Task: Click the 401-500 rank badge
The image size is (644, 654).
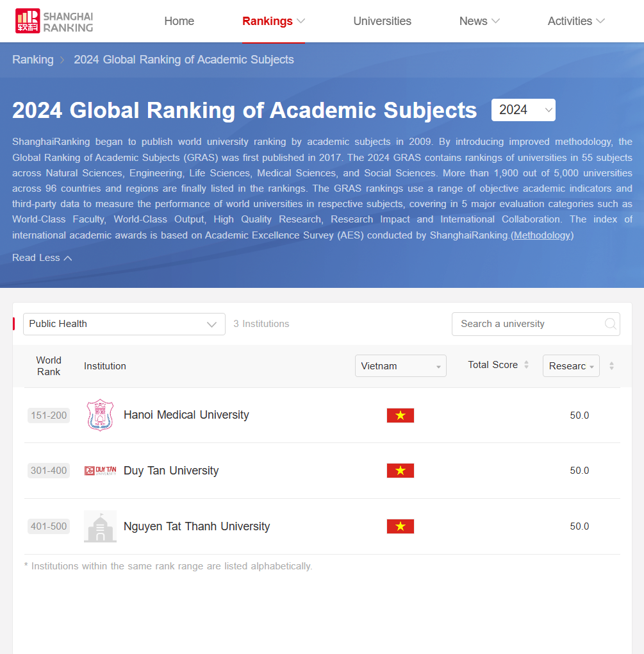Action: coord(49,526)
